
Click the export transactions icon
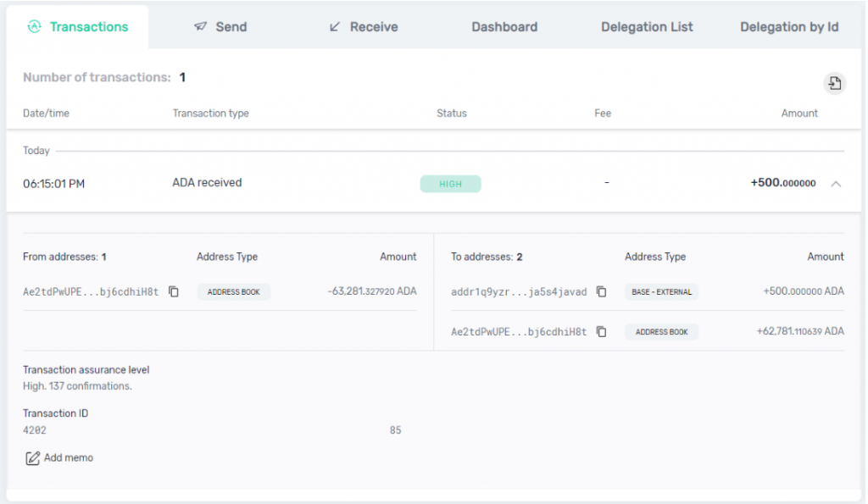pyautogui.click(x=835, y=83)
